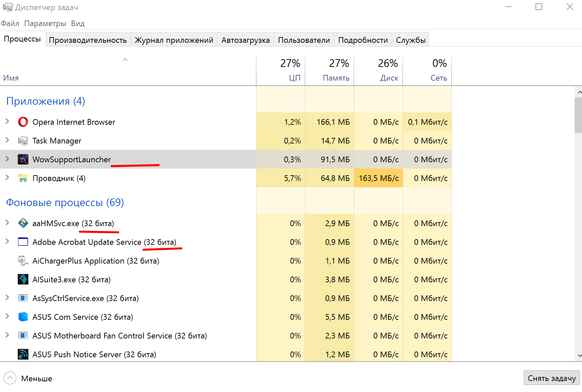Viewport: 582px width, 392px height.
Task: Click the Task Manager process icon
Action: (23, 141)
